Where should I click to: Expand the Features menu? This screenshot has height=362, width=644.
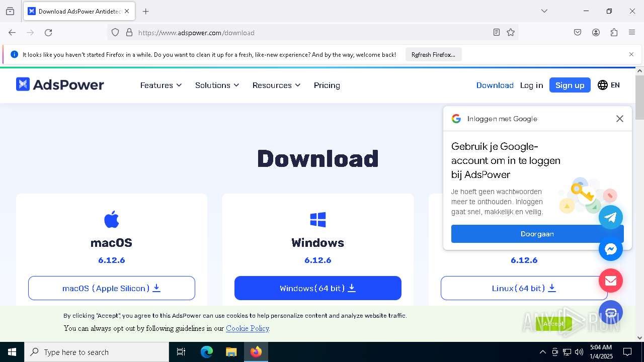(x=161, y=85)
